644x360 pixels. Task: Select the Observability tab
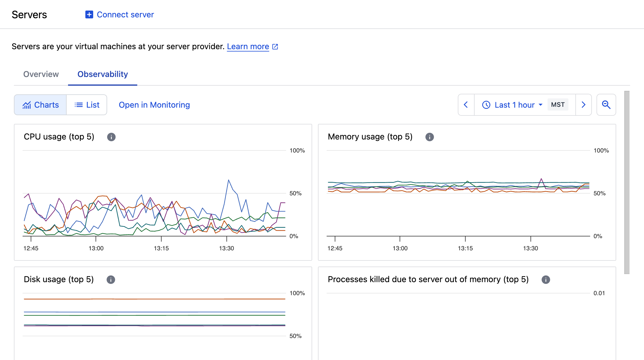[103, 74]
